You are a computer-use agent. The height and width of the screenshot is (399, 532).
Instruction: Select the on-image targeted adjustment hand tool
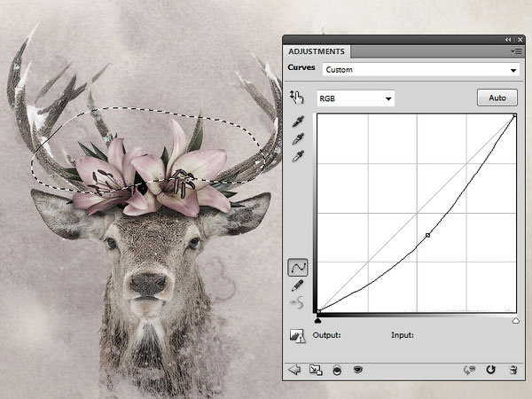point(297,98)
